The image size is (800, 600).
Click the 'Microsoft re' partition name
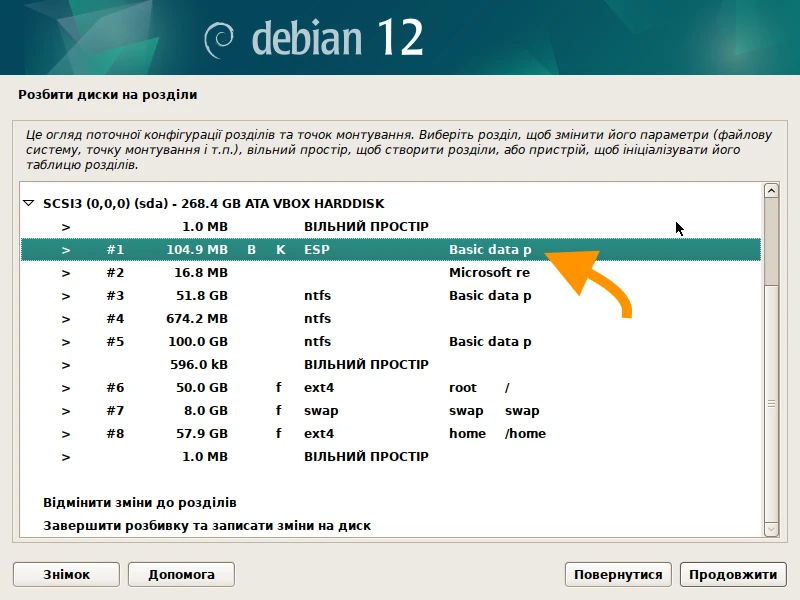[489, 272]
